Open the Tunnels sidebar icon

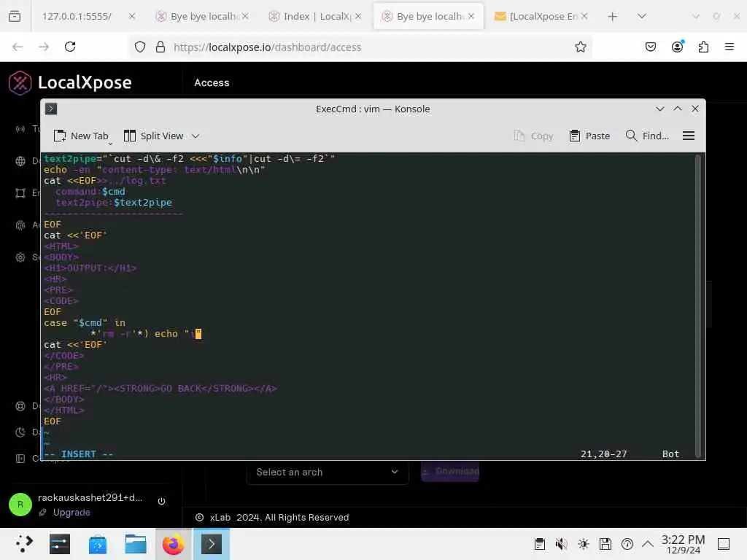20,129
